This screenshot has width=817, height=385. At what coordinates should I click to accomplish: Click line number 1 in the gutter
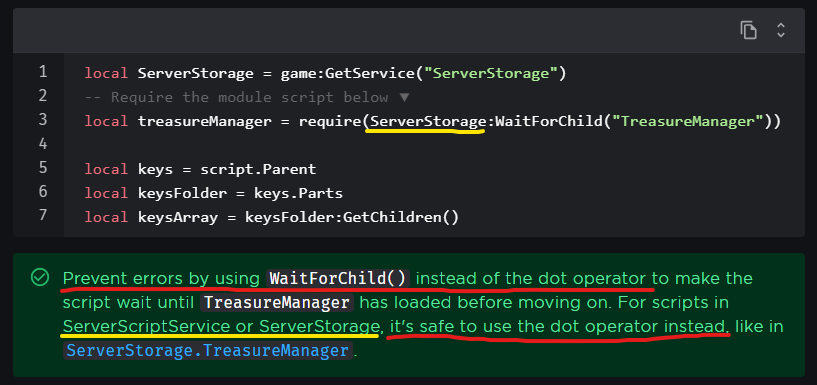click(43, 72)
